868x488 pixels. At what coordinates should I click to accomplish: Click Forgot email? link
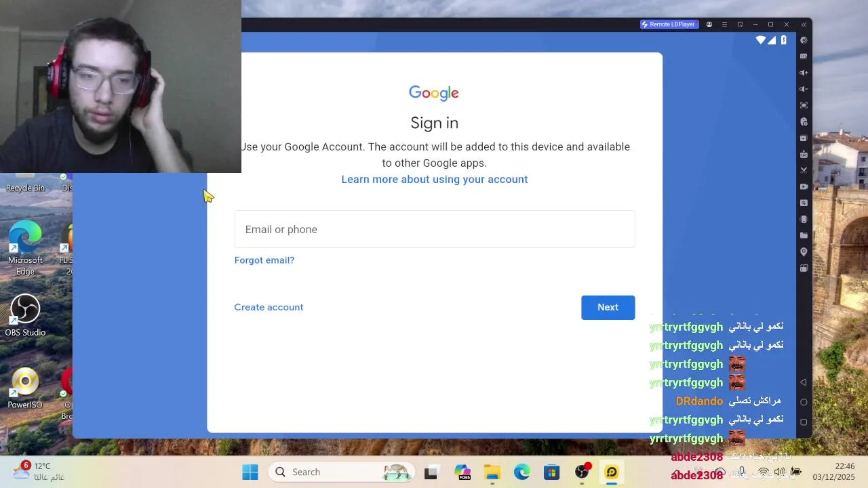(264, 260)
